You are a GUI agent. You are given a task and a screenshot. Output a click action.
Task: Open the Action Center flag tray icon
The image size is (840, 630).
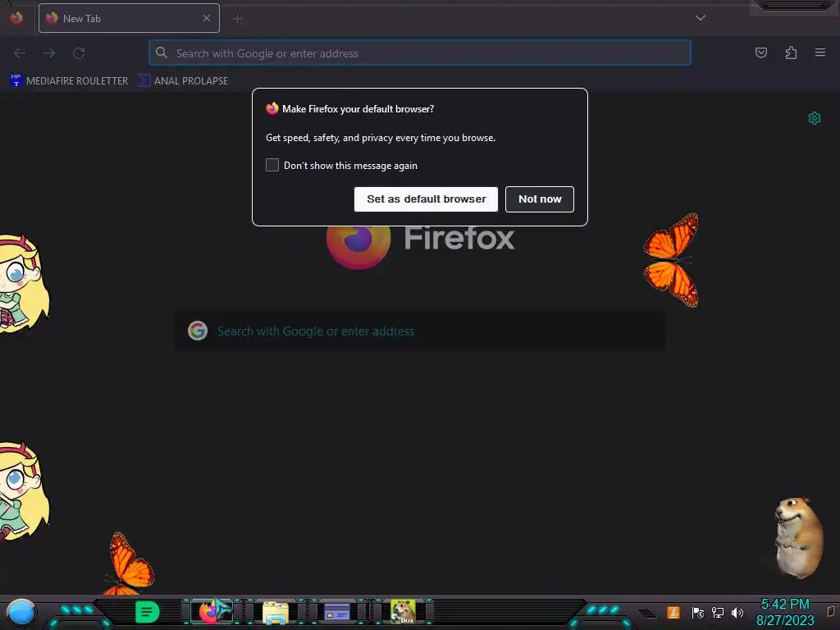[x=697, y=612]
